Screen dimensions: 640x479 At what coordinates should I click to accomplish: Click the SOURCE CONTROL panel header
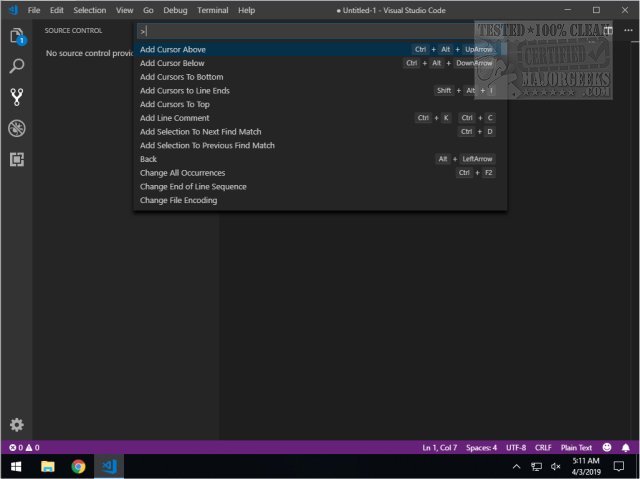[73, 31]
